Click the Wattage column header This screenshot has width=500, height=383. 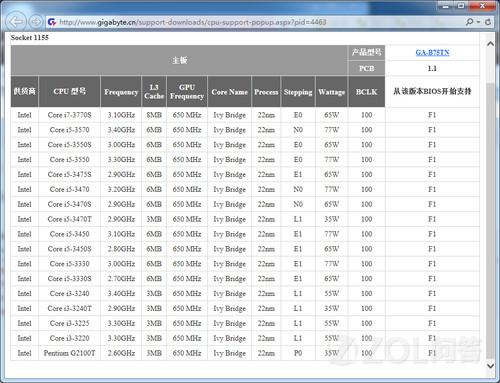point(331,91)
